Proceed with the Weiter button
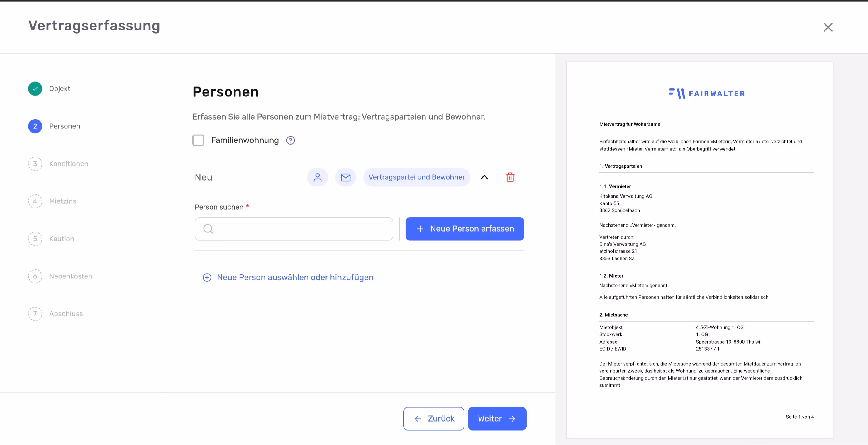This screenshot has width=868, height=445. coord(497,418)
